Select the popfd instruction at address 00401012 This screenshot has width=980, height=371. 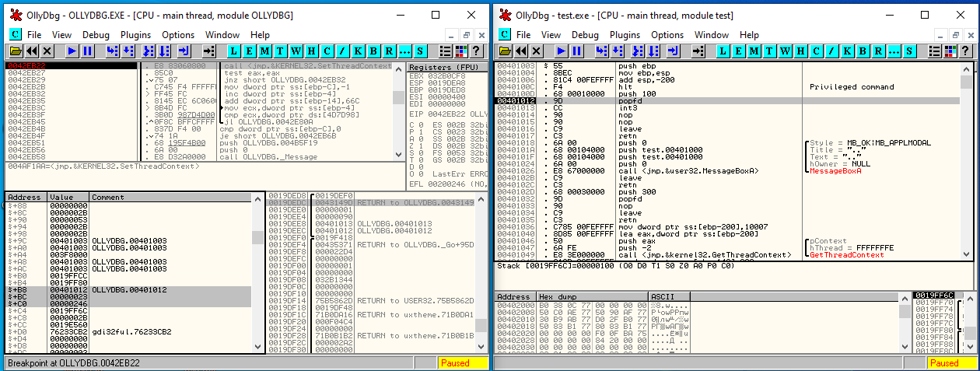[x=625, y=100]
